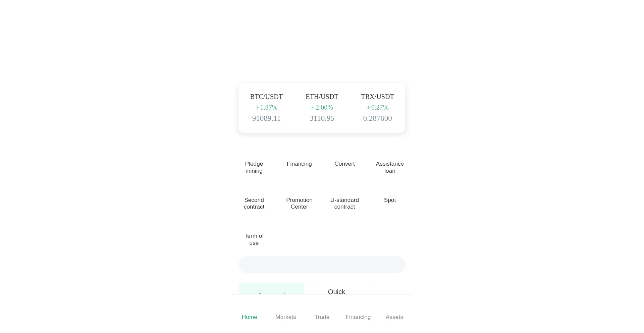Switch to the Financing bottom tab

coord(358,317)
